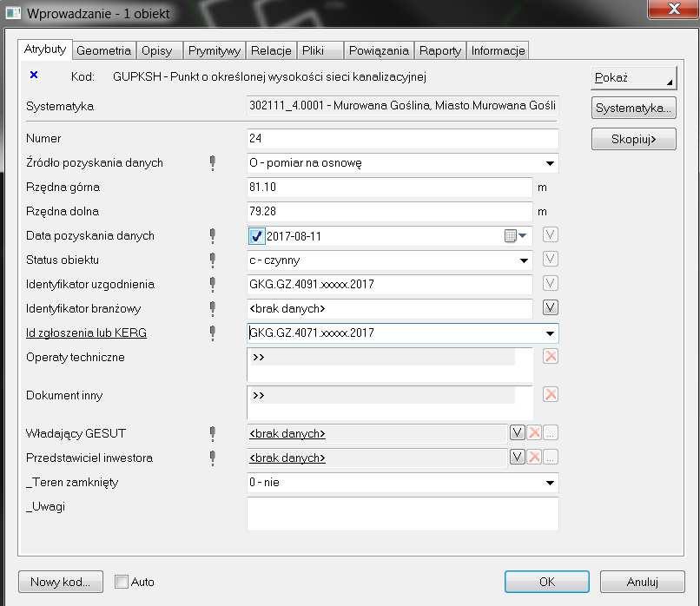
Task: Click pin icon next to Władający GESUT
Action: pyautogui.click(x=213, y=433)
